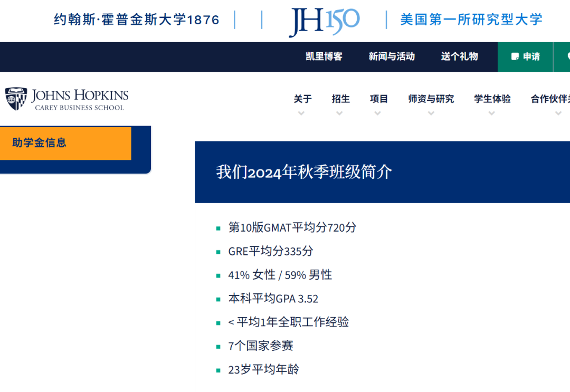Click the JH150 anniversary logo
Image resolution: width=570 pixels, height=392 pixels.
324,22
